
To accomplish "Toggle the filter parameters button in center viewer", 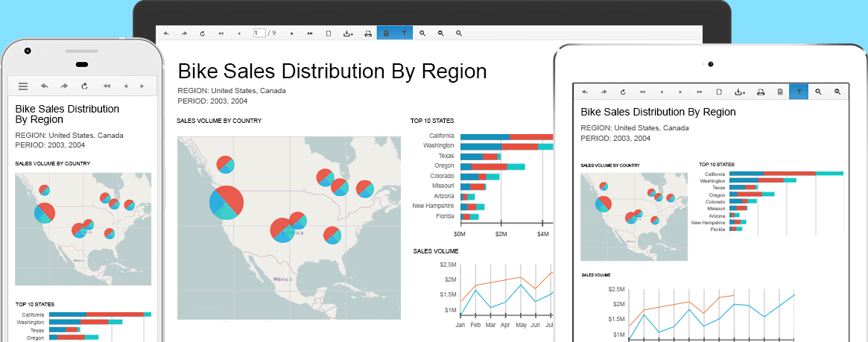I will tap(404, 34).
